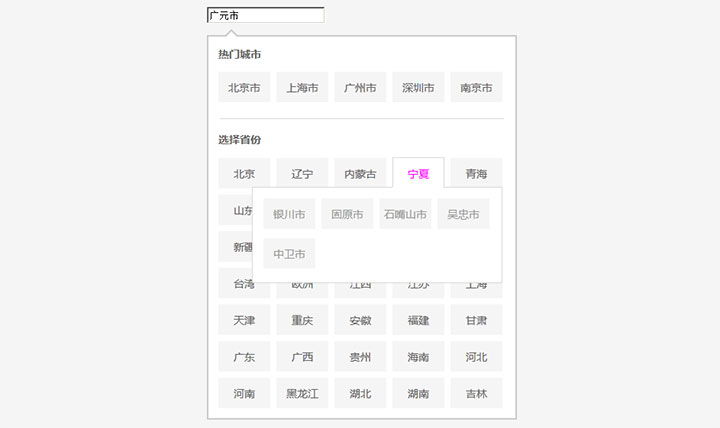
Task: Open the 广东 province city list
Action: click(x=244, y=357)
